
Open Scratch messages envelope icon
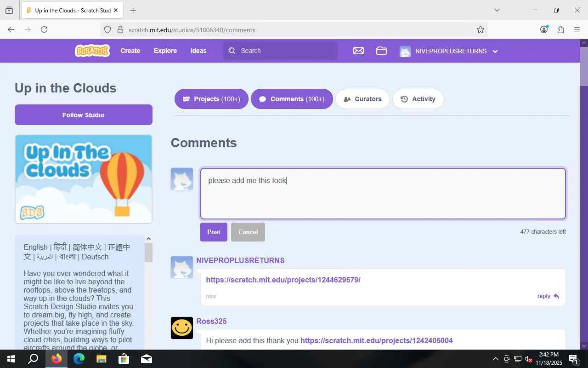point(358,51)
